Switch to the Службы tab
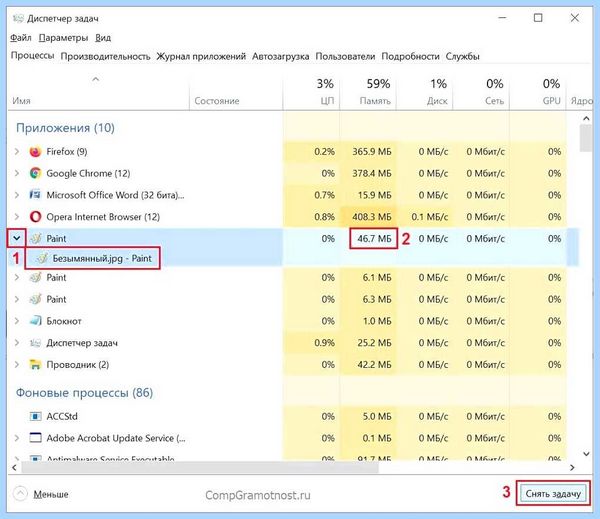Screen dimensions: 600x519 click(462, 56)
